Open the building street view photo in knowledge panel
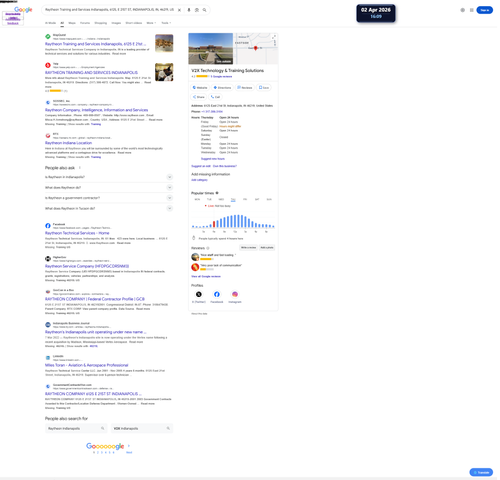500x480 pixels. [x=211, y=49]
